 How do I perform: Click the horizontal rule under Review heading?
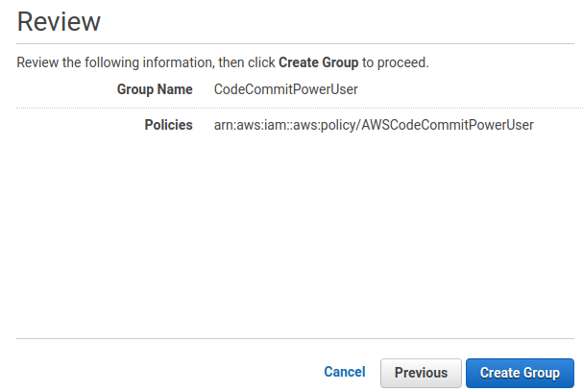[295, 44]
